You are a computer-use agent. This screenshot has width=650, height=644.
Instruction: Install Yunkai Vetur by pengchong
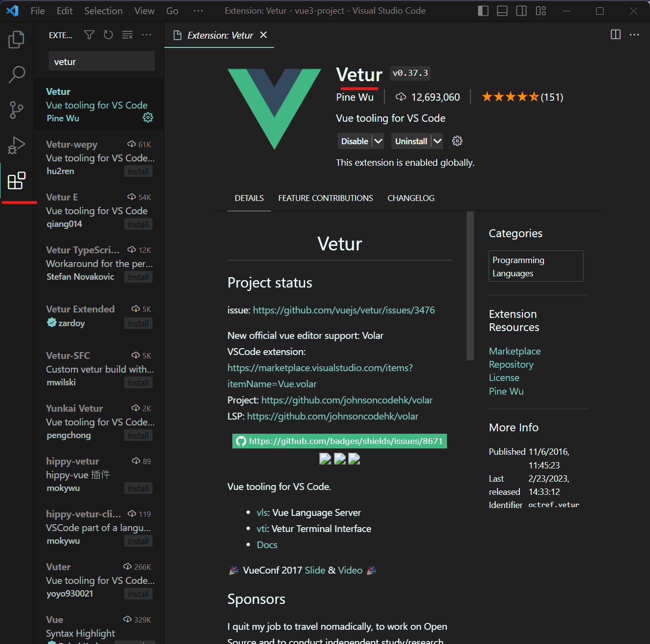pyautogui.click(x=138, y=436)
